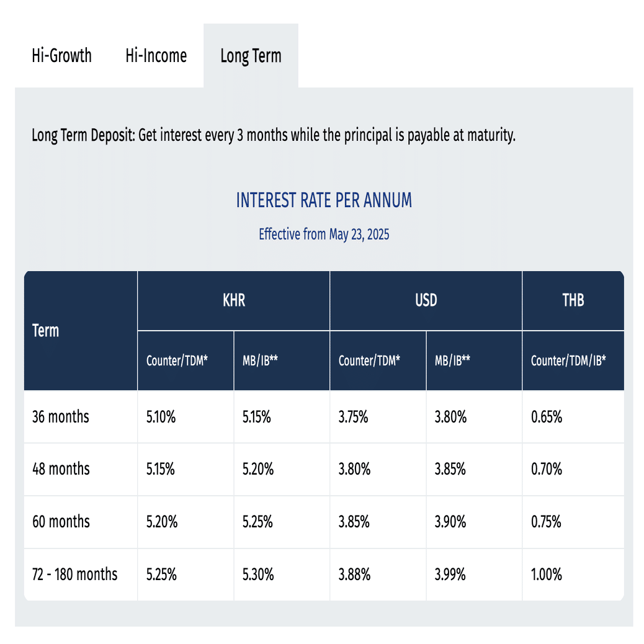Click the USD currency column header
Image resolution: width=644 pixels, height=644 pixels.
(426, 300)
